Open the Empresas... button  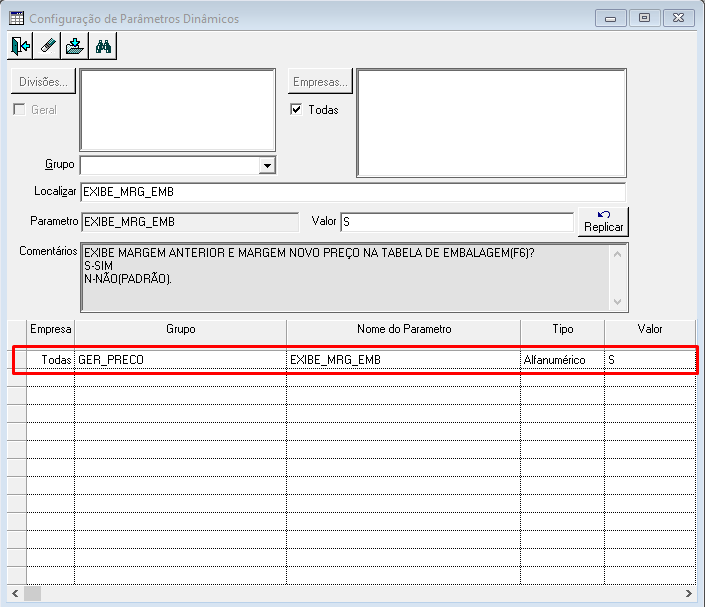click(320, 82)
